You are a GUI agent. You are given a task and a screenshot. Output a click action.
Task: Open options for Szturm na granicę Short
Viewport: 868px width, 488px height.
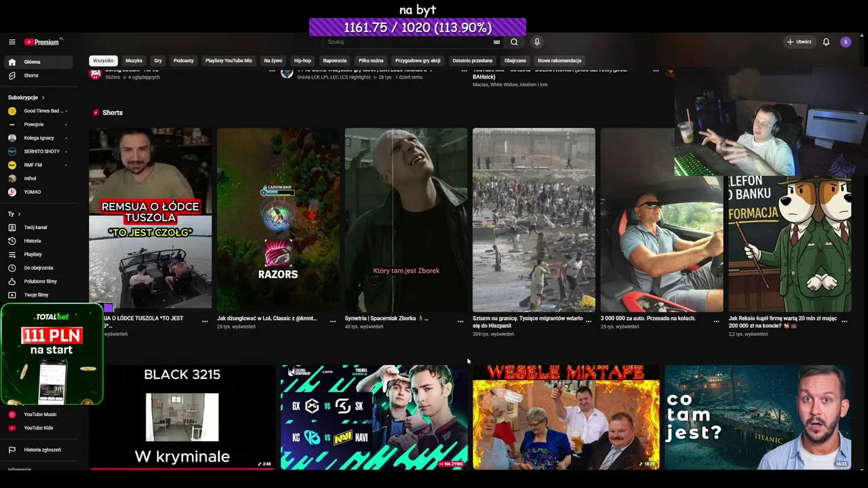[x=588, y=321]
